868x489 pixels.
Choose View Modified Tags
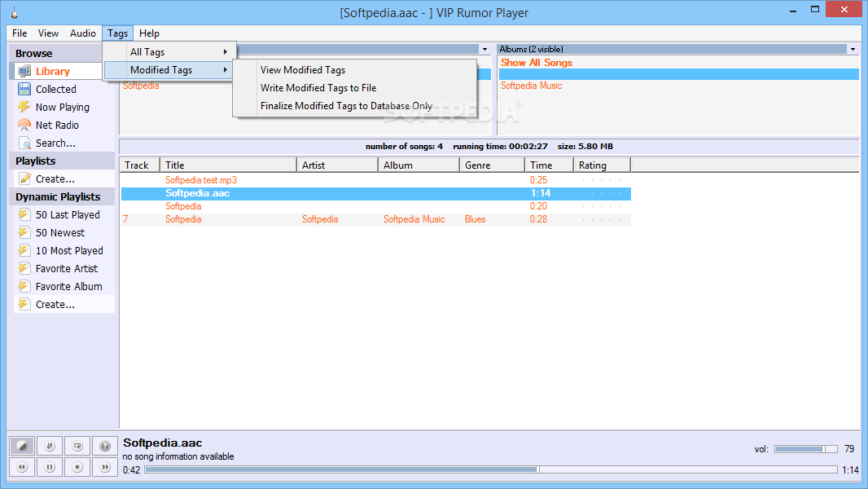click(x=303, y=70)
